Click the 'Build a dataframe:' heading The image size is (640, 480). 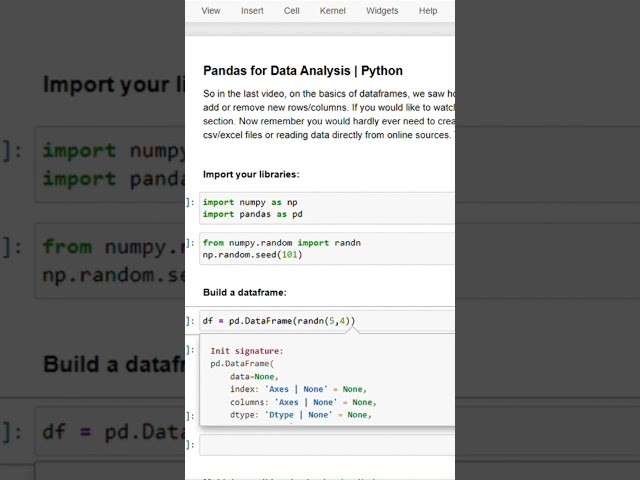coord(244,293)
